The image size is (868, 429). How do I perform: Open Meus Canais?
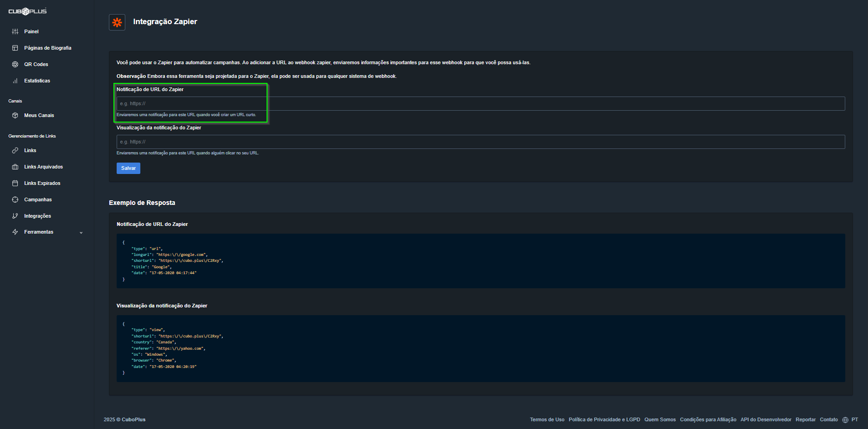[x=39, y=115]
